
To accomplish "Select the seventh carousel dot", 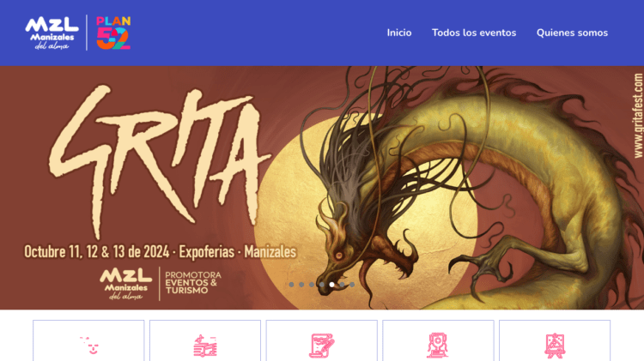I will click(x=352, y=285).
